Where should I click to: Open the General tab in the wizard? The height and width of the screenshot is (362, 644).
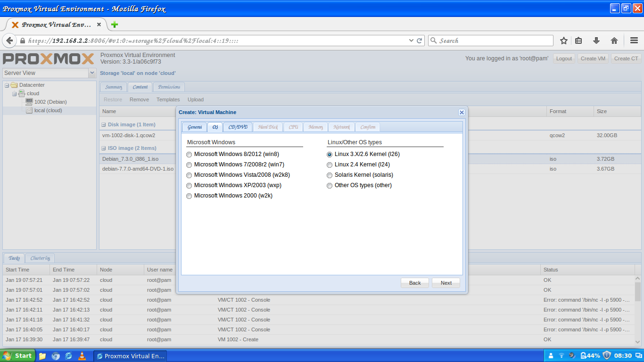194,127
